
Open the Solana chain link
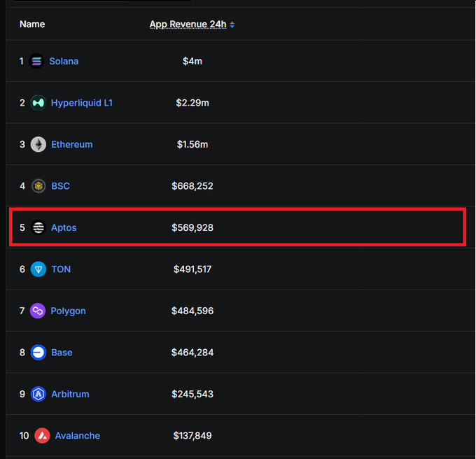pos(64,62)
